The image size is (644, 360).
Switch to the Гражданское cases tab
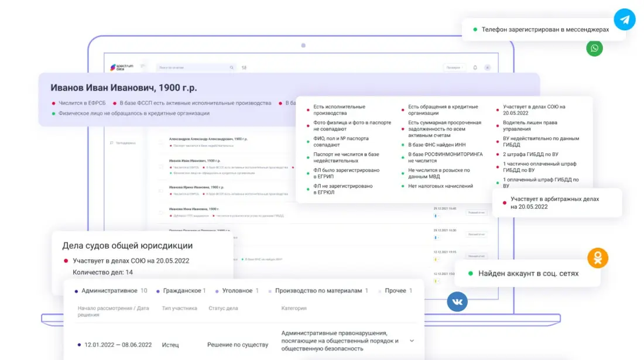pos(181,290)
